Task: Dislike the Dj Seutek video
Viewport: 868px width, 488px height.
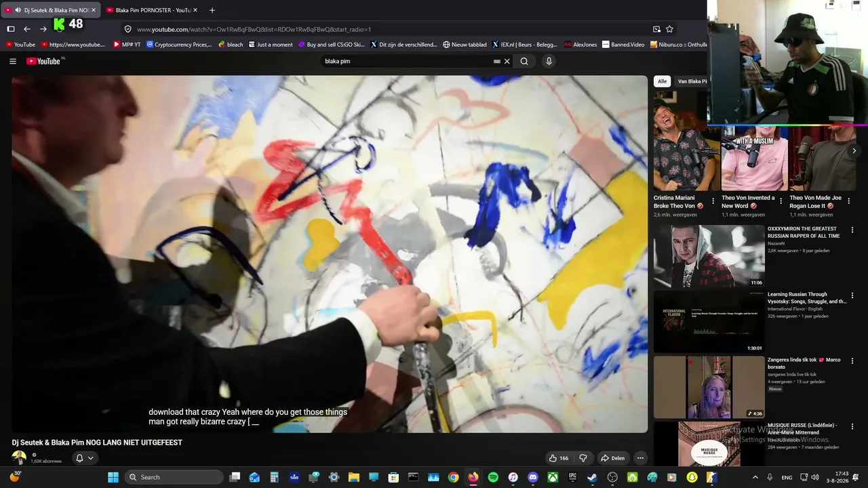Action: 583,458
